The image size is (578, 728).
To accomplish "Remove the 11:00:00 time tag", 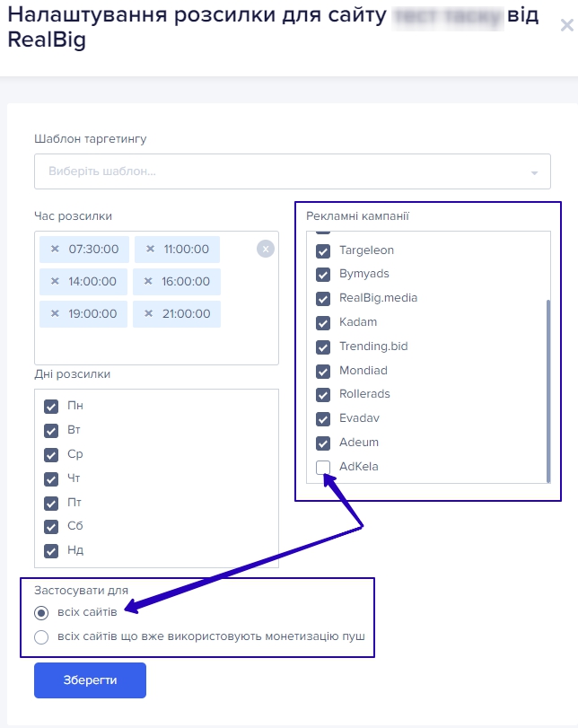I will 150,249.
